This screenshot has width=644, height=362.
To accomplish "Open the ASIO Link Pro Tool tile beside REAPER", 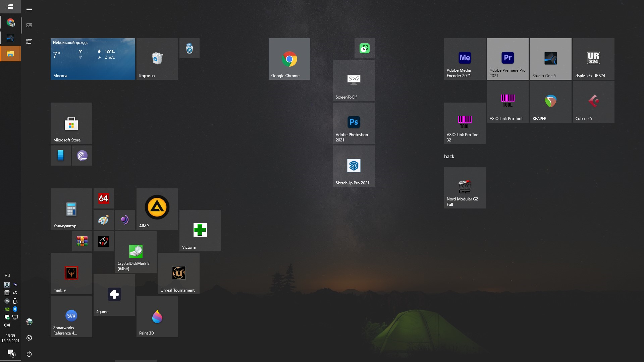I will pyautogui.click(x=507, y=102).
